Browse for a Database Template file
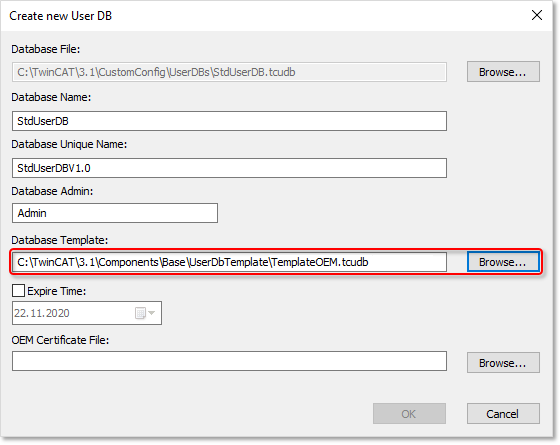This screenshot has height=445, width=560. tap(503, 262)
